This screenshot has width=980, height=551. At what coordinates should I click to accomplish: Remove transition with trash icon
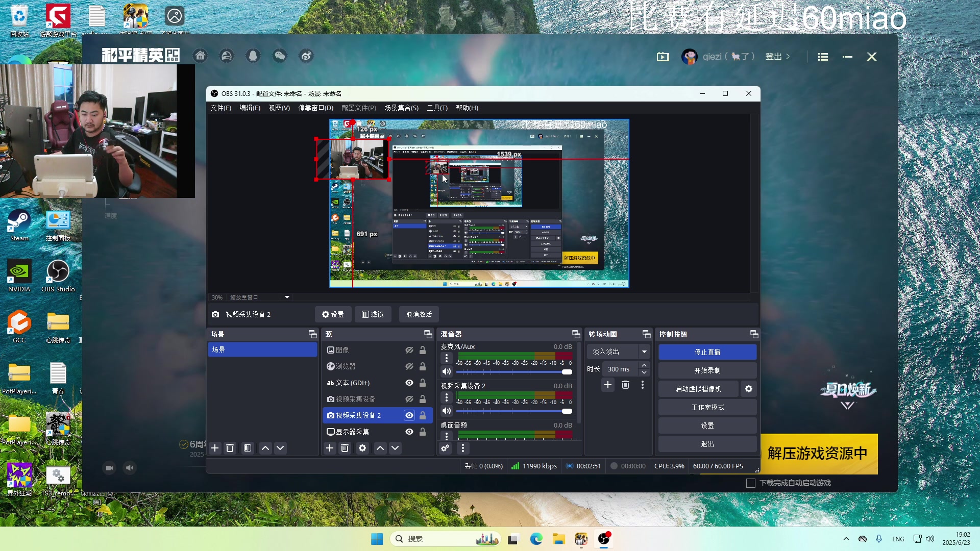click(625, 385)
